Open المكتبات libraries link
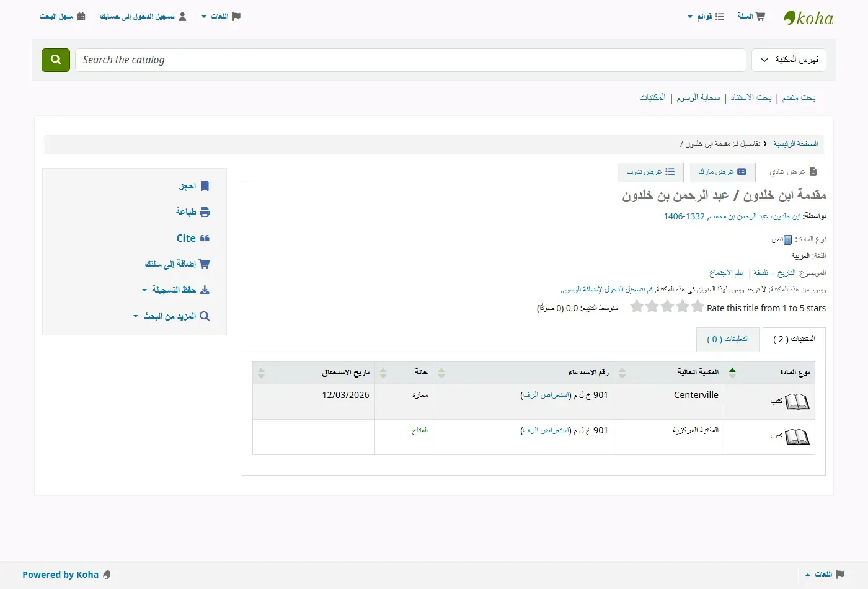 (652, 97)
